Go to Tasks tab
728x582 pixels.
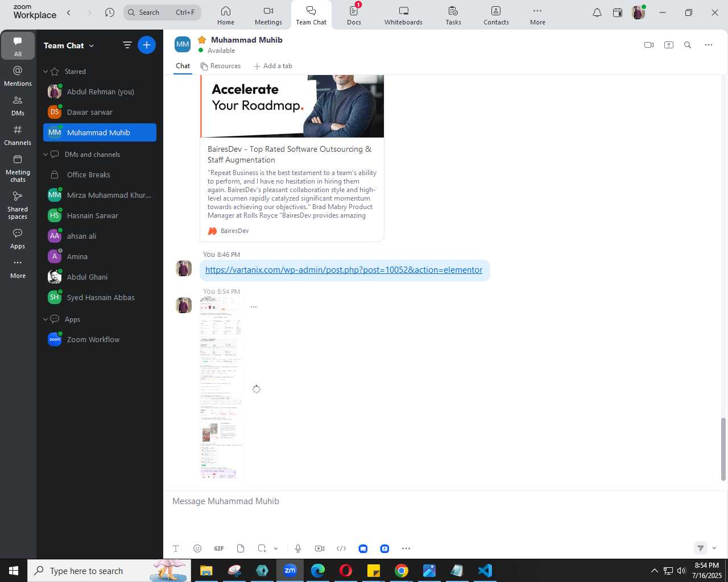[x=453, y=15]
